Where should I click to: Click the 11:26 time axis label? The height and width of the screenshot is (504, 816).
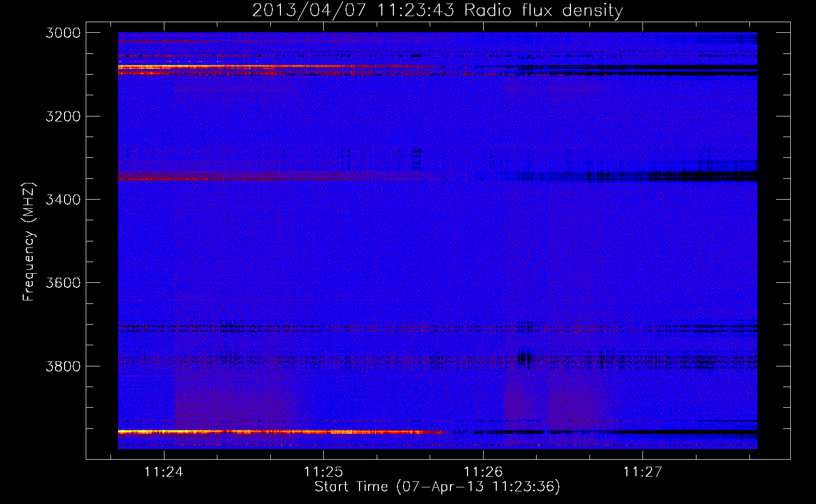tap(483, 472)
